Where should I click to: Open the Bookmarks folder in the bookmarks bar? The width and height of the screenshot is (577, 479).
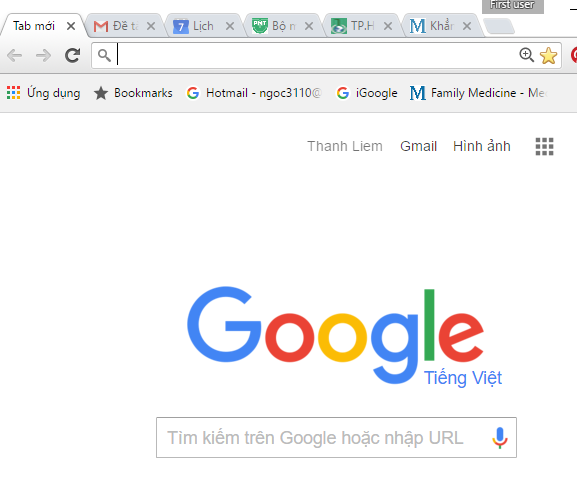133,93
